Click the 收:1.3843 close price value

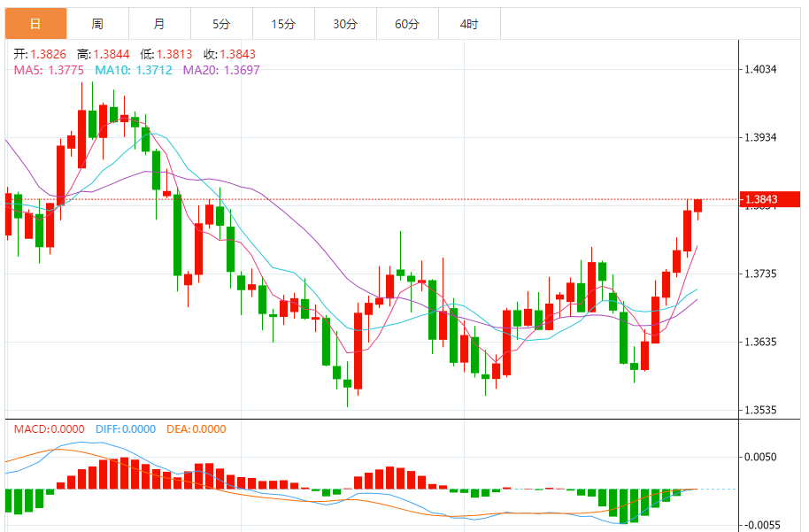[229, 54]
